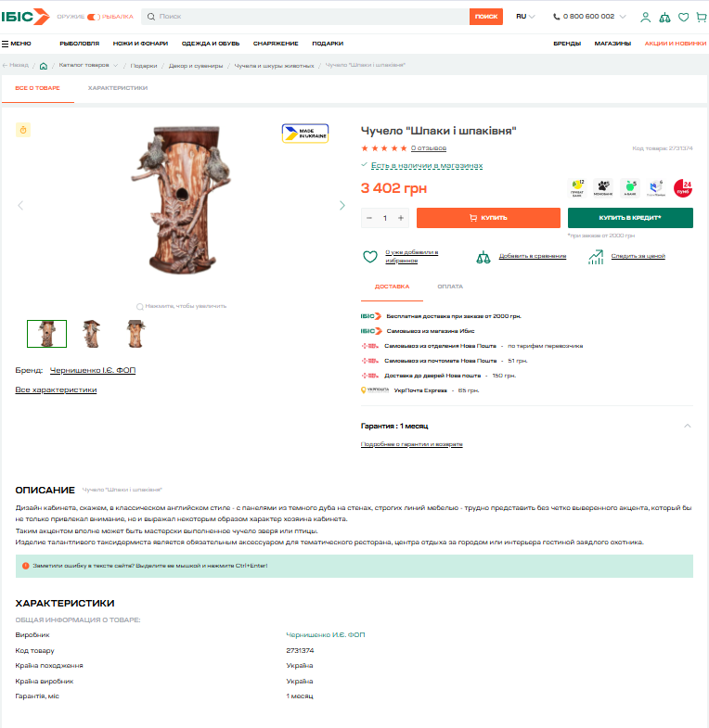The width and height of the screenshot is (709, 728).
Task: Expand the phone number dropdown
Action: coord(623,17)
